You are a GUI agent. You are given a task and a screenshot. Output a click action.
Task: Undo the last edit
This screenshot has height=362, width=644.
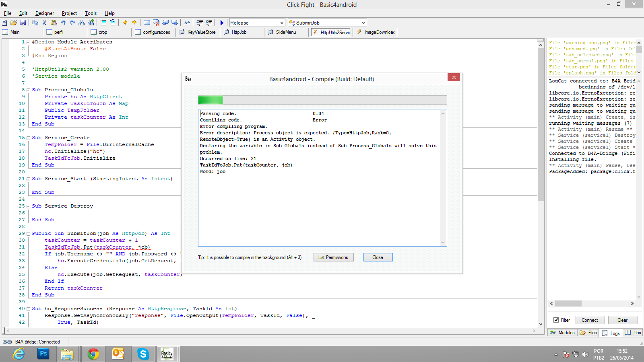coord(63,23)
